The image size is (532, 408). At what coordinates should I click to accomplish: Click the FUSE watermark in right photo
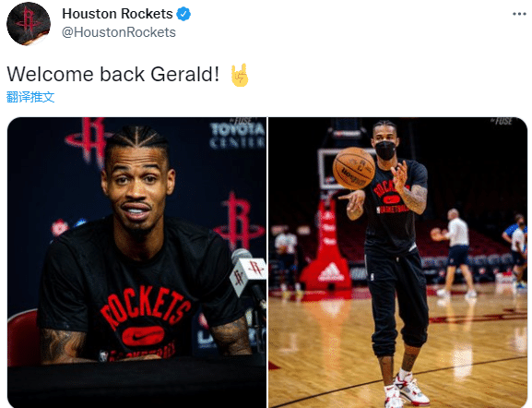coord(502,121)
